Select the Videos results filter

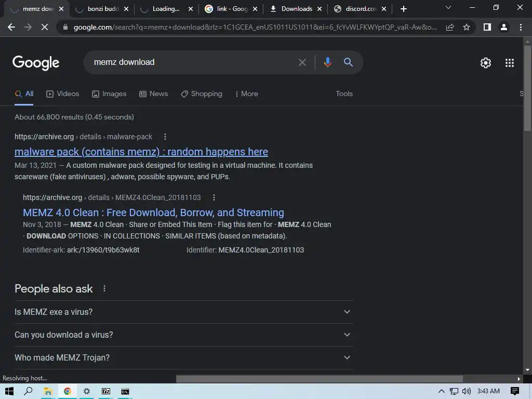tap(63, 94)
